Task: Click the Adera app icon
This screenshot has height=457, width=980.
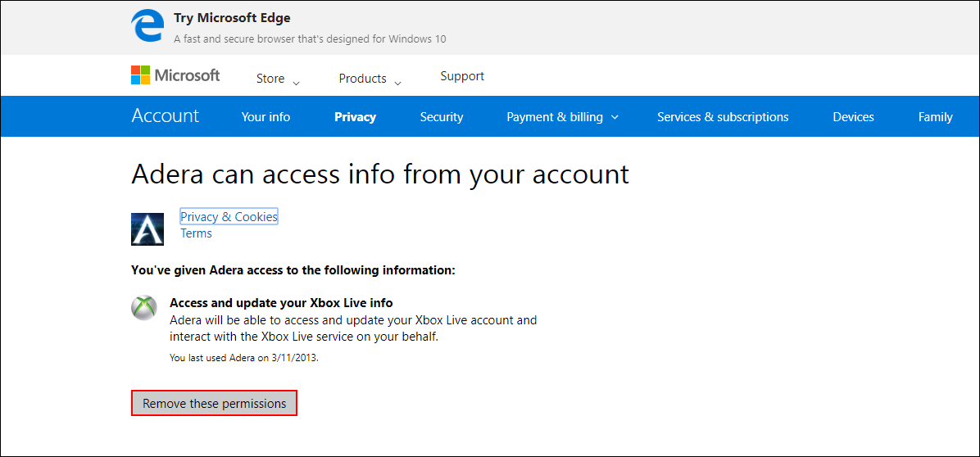Action: (x=147, y=229)
